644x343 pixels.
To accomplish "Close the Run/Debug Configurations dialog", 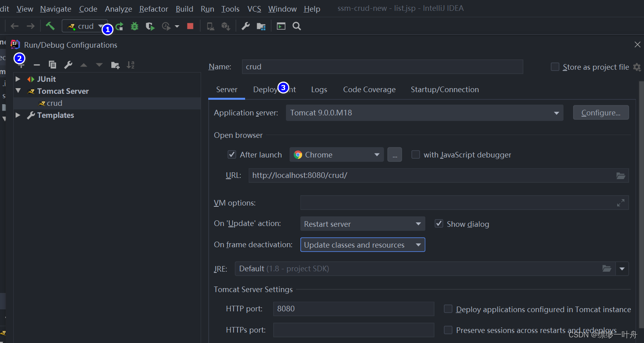I will (638, 44).
